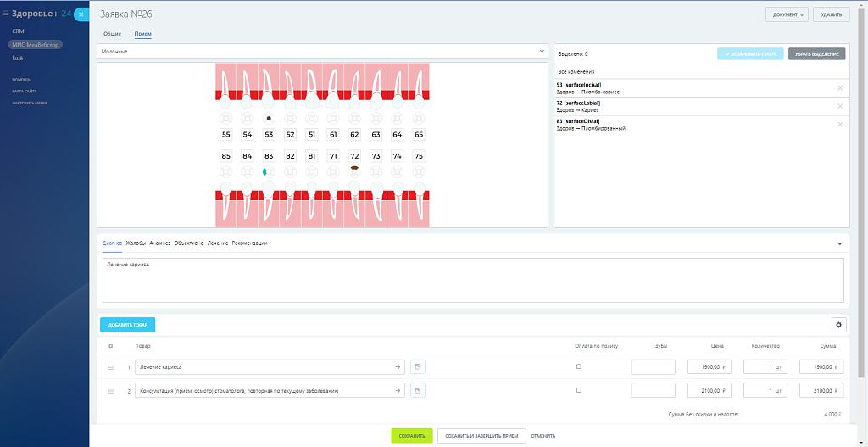Check Оплата по полису for Консультация row

579,390
